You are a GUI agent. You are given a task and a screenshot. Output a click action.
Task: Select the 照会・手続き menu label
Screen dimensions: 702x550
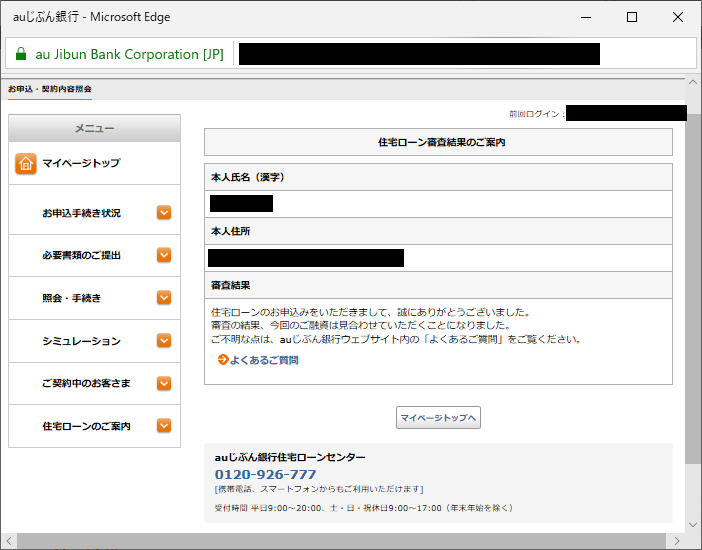click(x=72, y=298)
